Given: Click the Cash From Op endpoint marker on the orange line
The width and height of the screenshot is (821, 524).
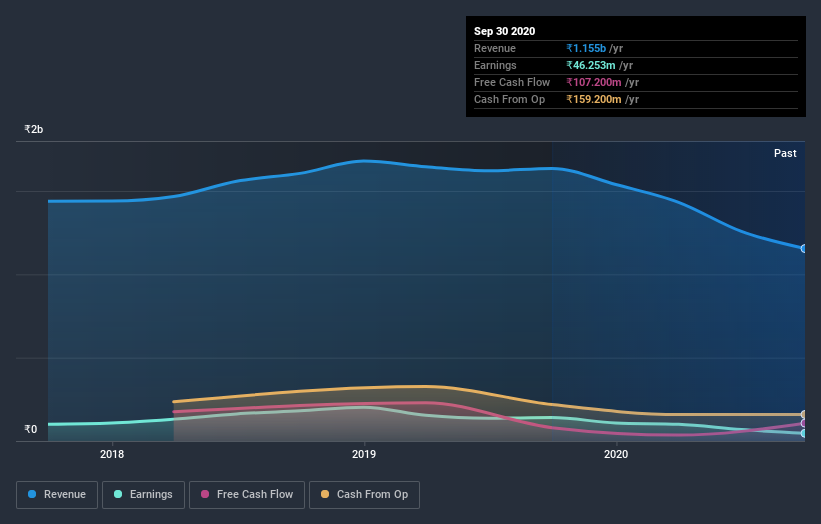Looking at the screenshot, I should pyautogui.click(x=804, y=415).
